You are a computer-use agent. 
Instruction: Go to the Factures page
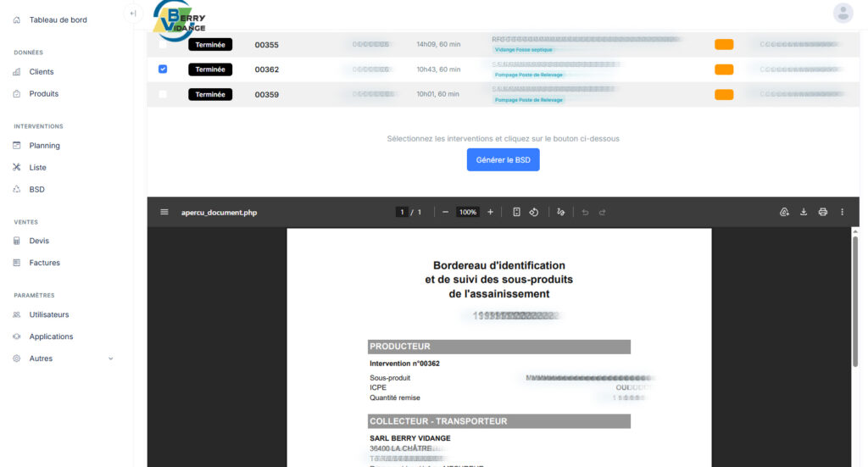click(44, 263)
